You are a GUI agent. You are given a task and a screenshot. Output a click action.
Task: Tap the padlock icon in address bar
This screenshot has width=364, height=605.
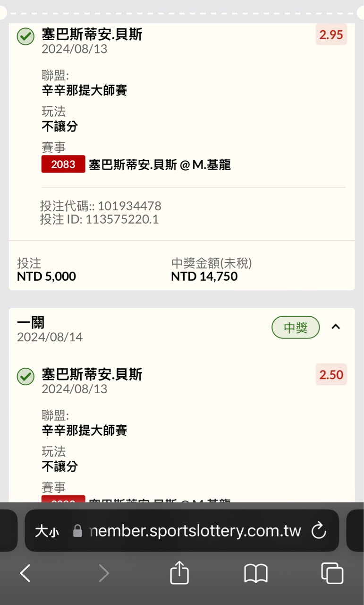point(77,531)
